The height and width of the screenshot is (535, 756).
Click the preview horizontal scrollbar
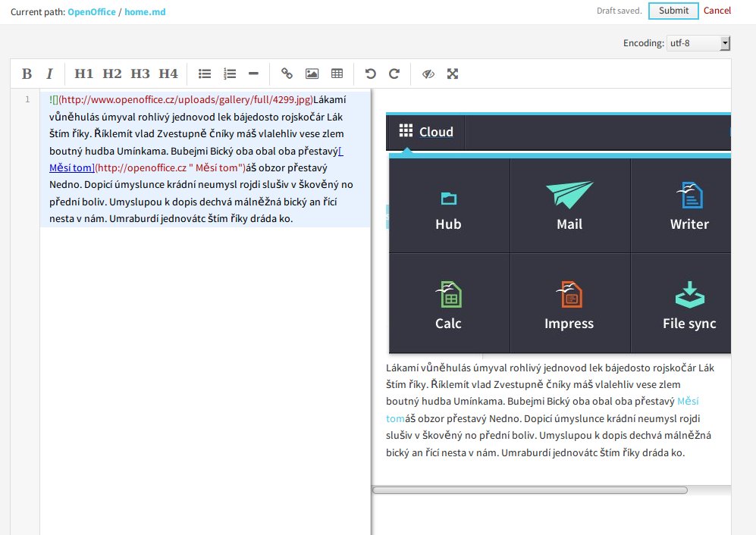530,490
